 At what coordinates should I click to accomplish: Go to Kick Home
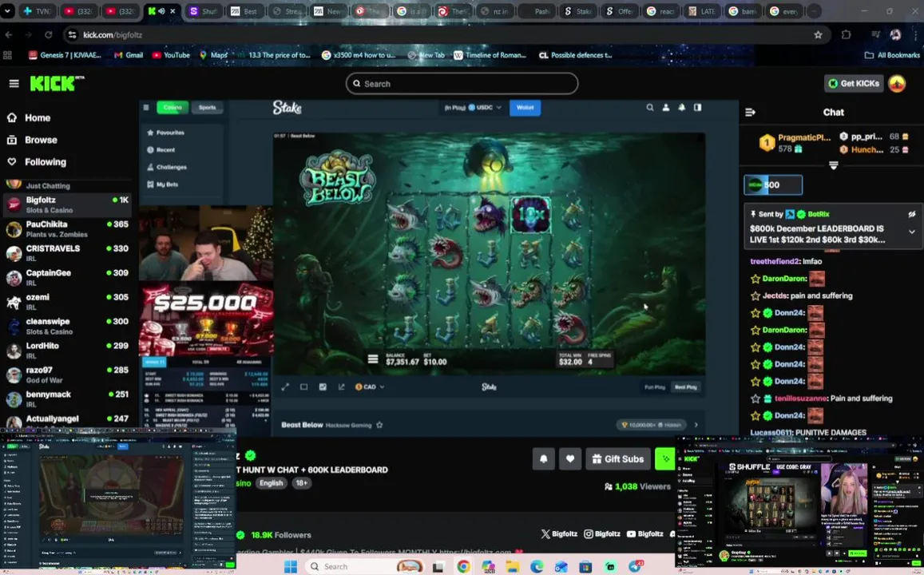(29, 118)
